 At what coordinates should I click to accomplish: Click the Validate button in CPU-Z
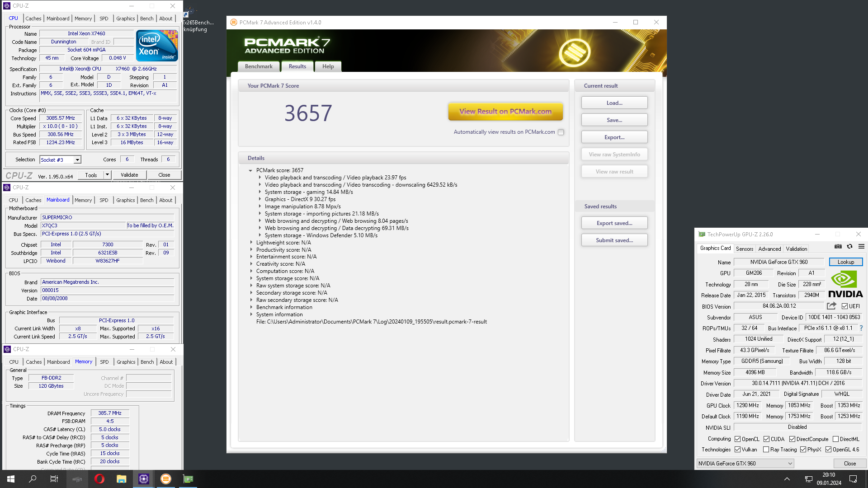(129, 175)
